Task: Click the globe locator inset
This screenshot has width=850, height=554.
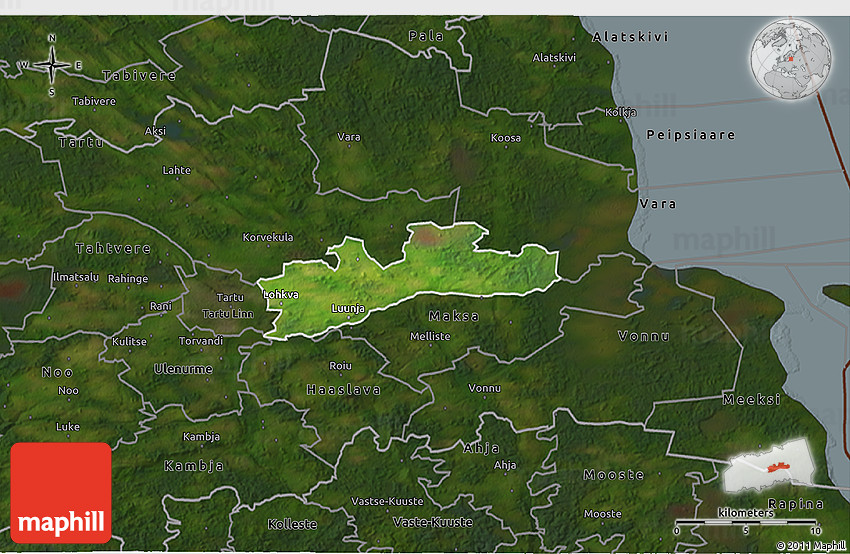Action: tap(792, 59)
